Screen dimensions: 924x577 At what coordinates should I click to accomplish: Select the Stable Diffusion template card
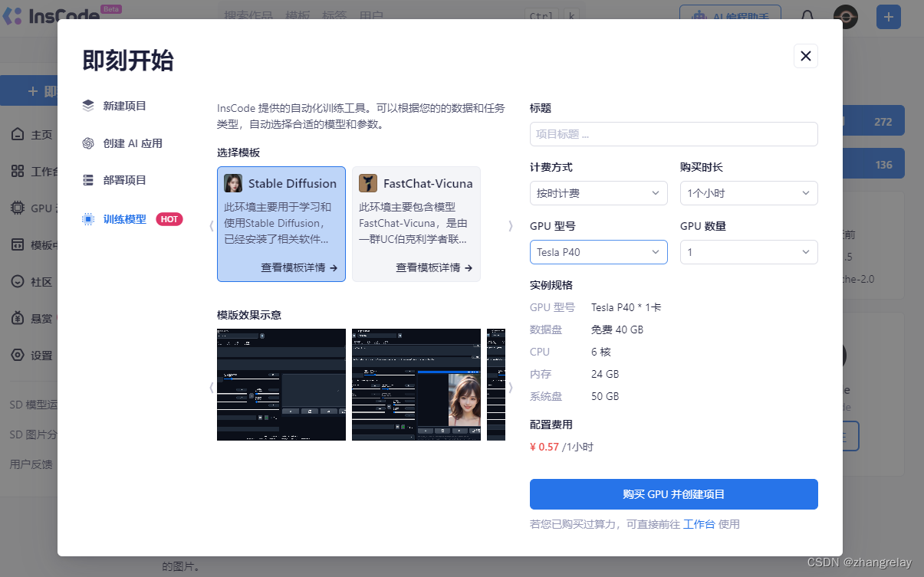tap(281, 224)
